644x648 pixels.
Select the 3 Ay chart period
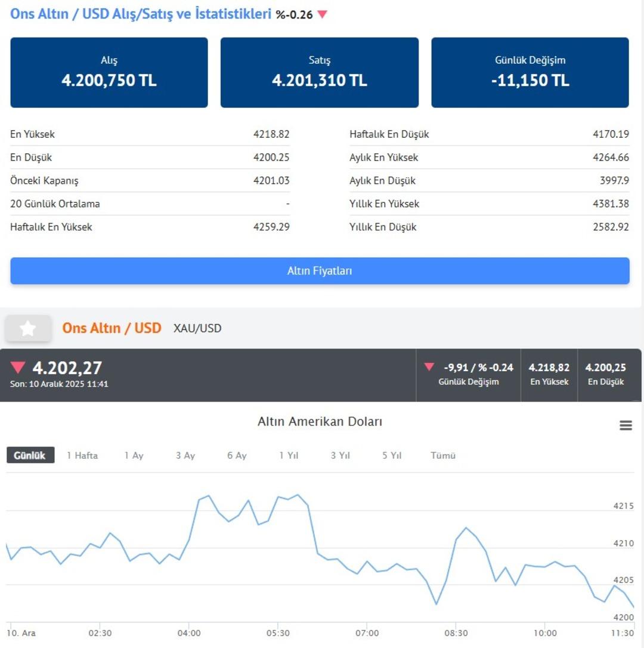tap(185, 455)
